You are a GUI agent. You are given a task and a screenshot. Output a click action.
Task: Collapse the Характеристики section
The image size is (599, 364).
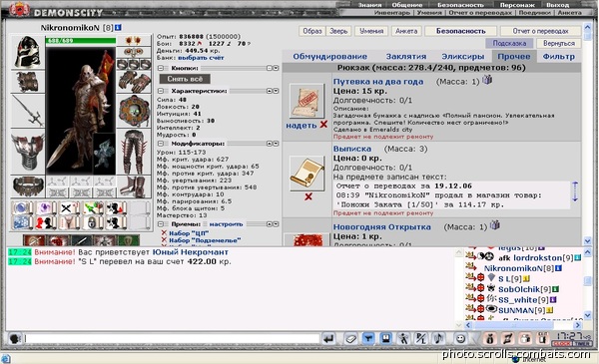pyautogui.click(x=161, y=91)
